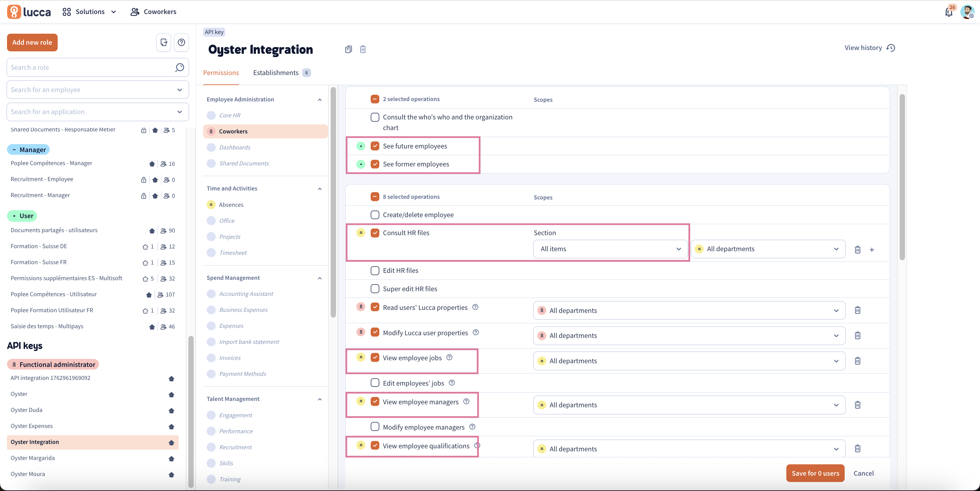980x491 pixels.
Task: Open the Section All items dropdown
Action: click(610, 249)
